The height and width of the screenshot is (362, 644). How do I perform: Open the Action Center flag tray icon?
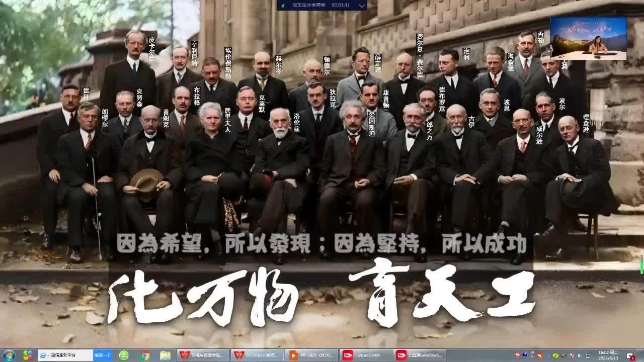tap(572, 355)
